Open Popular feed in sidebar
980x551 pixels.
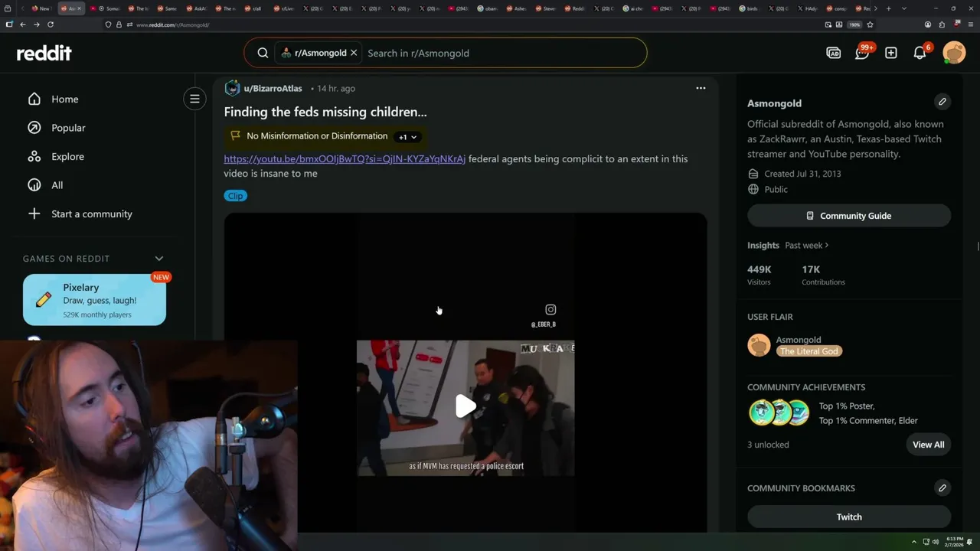point(68,128)
